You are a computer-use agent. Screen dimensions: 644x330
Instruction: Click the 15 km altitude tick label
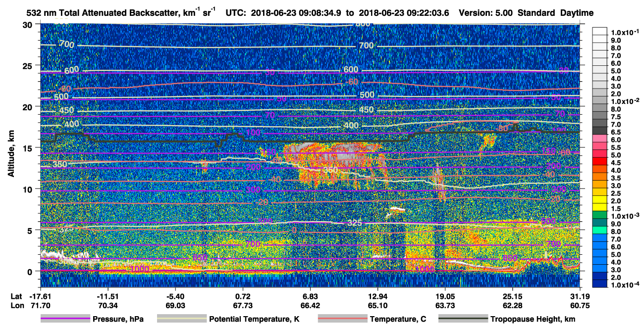coord(28,147)
